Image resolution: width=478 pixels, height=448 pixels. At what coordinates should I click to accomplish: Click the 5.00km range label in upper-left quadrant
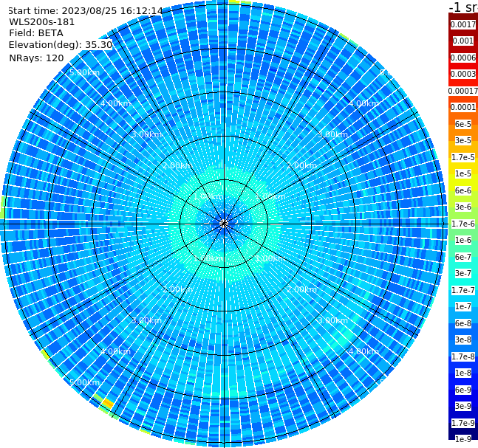pyautogui.click(x=84, y=72)
